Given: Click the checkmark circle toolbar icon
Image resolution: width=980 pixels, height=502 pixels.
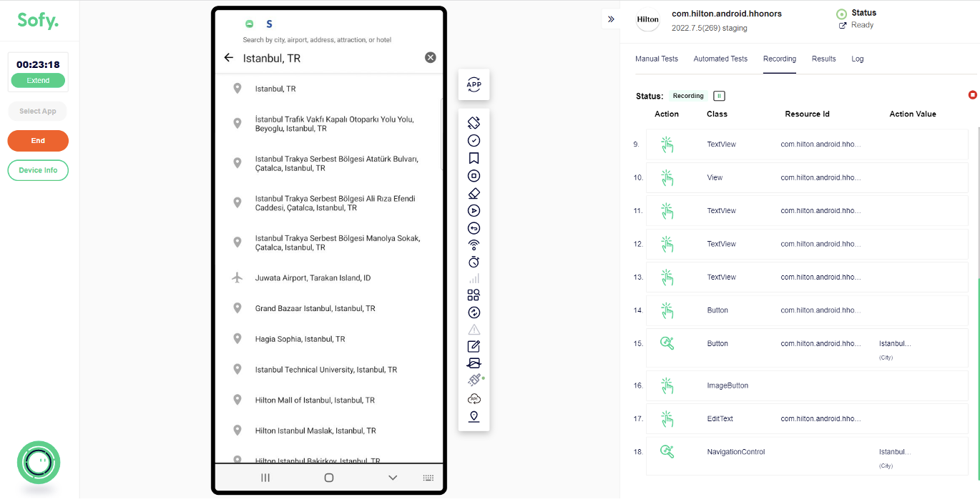Looking at the screenshot, I should pyautogui.click(x=474, y=141).
